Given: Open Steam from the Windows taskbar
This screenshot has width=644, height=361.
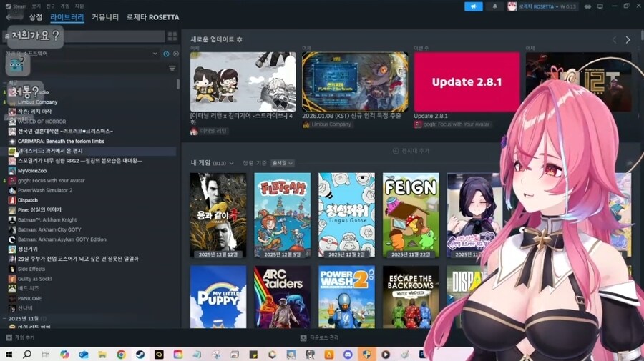Looking at the screenshot, I should coord(140,354).
